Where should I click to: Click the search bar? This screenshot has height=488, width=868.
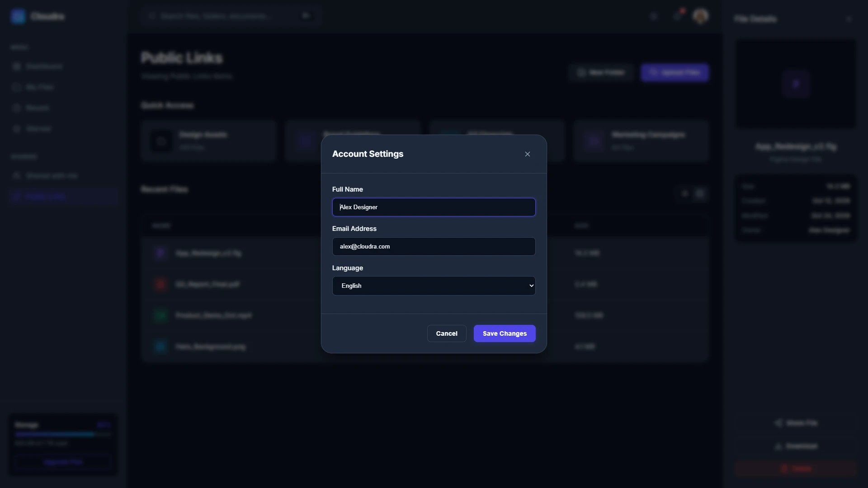tap(231, 16)
